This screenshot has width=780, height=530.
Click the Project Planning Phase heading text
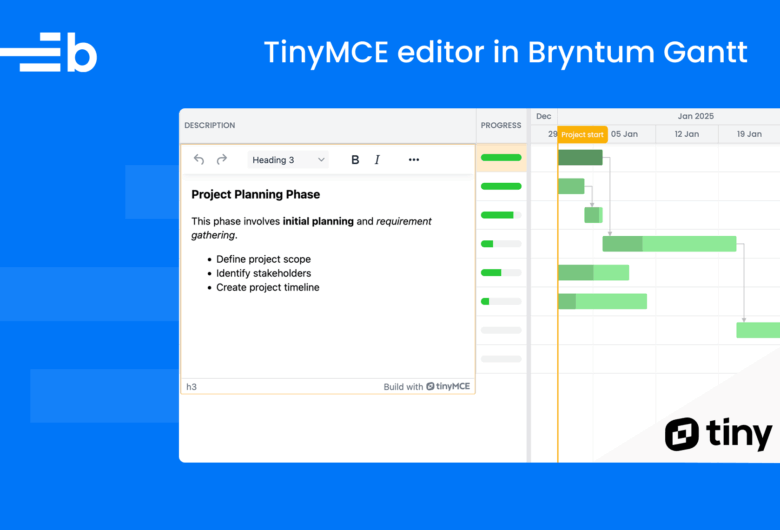coord(256,195)
